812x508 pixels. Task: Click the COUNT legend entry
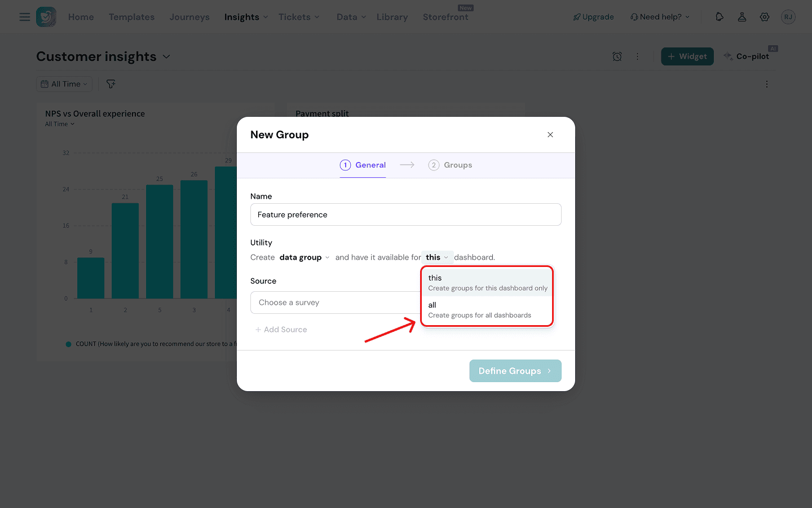(151, 344)
